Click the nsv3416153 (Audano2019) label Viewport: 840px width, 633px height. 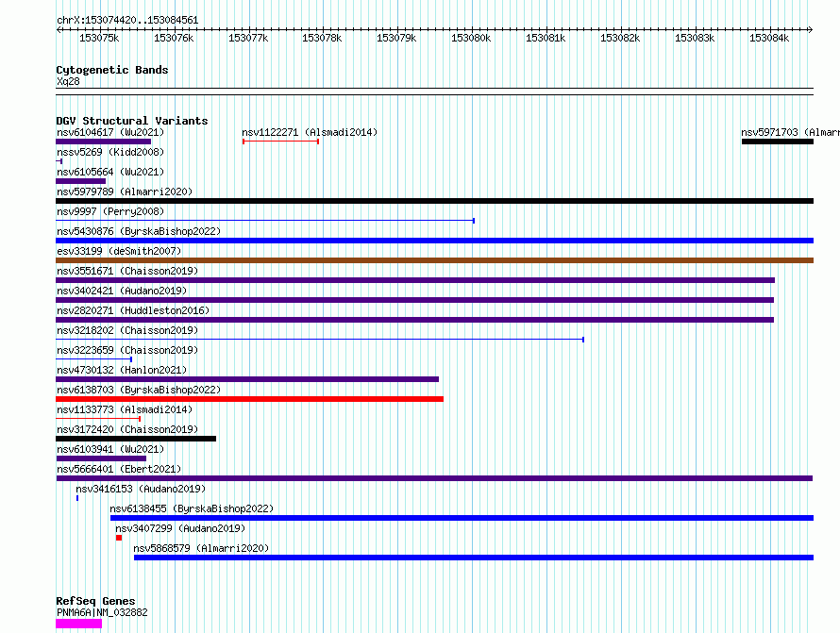[x=141, y=489]
